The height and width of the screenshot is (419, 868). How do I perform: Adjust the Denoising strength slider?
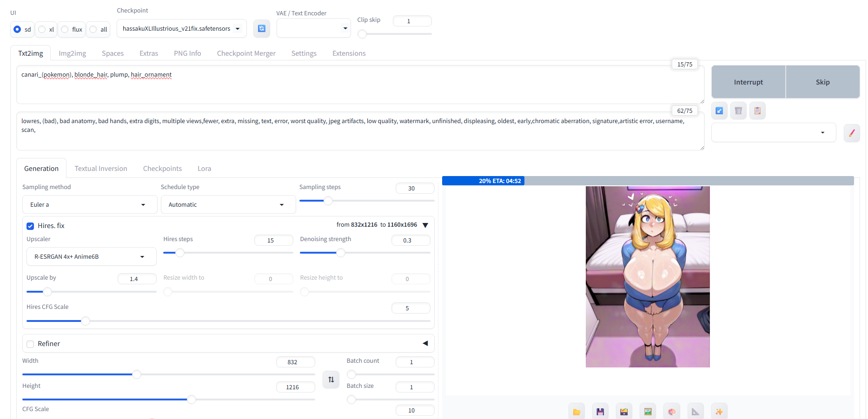(x=365, y=253)
